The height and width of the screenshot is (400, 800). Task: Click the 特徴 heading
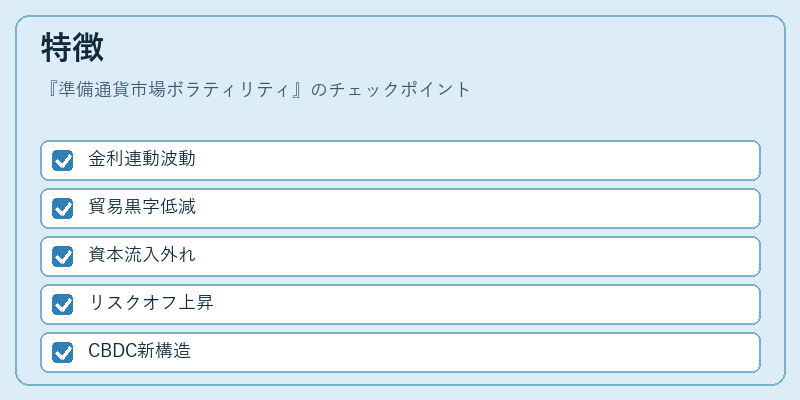point(72,47)
